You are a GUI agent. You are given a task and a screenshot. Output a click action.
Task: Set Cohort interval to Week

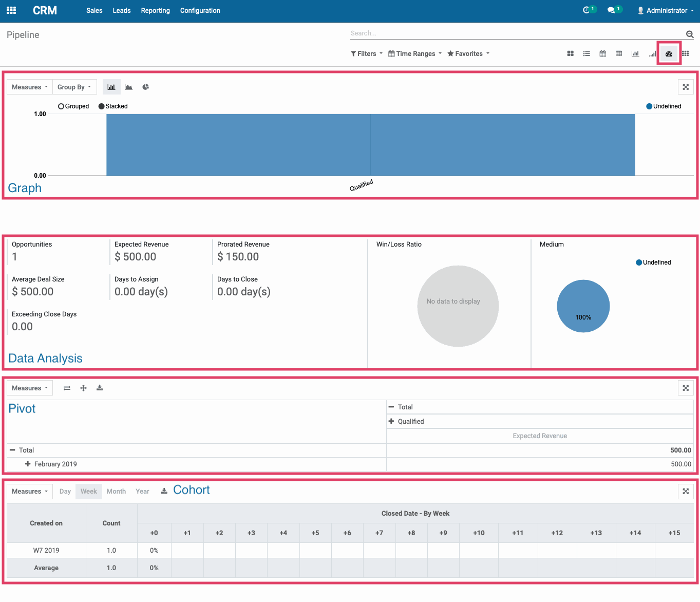(x=88, y=491)
